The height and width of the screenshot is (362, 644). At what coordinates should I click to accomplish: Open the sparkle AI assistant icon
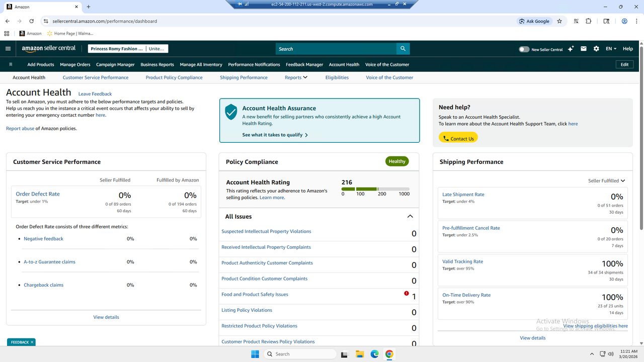pyautogui.click(x=571, y=49)
